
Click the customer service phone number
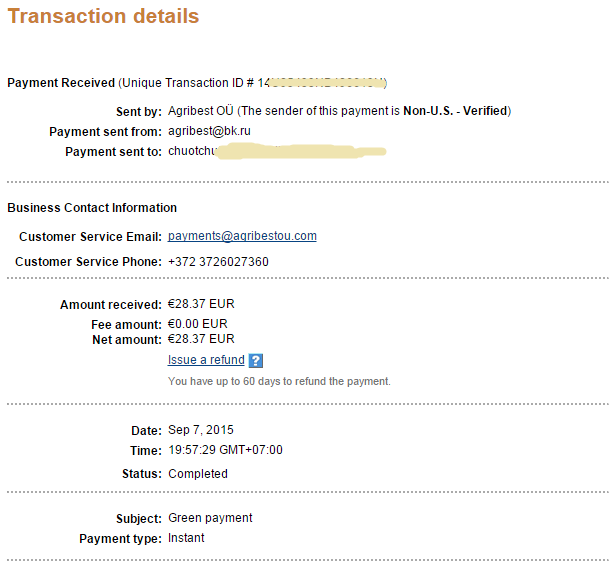pos(218,262)
